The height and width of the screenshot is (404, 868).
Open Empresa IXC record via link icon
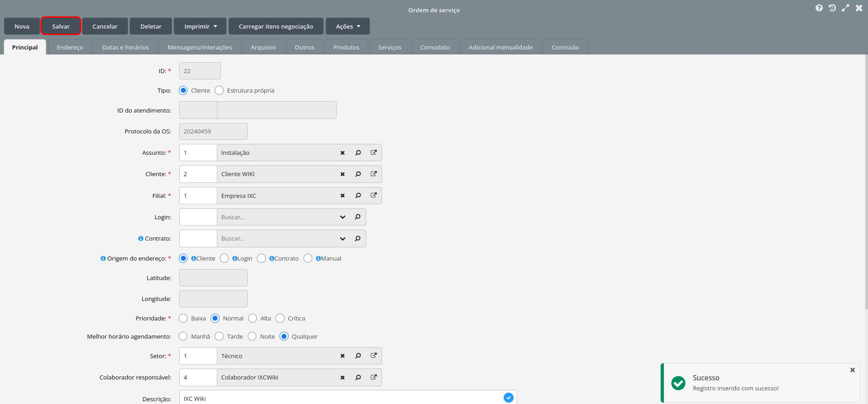(373, 195)
